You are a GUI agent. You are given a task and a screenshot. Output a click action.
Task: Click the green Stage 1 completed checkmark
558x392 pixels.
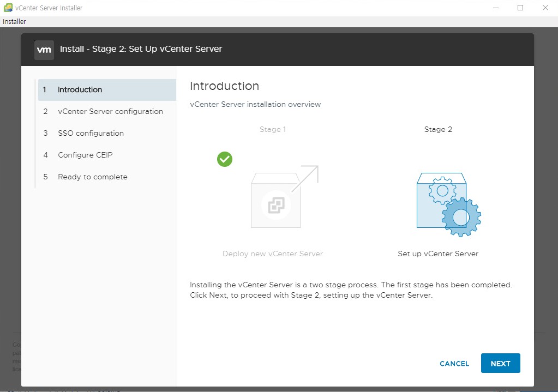[x=225, y=159]
